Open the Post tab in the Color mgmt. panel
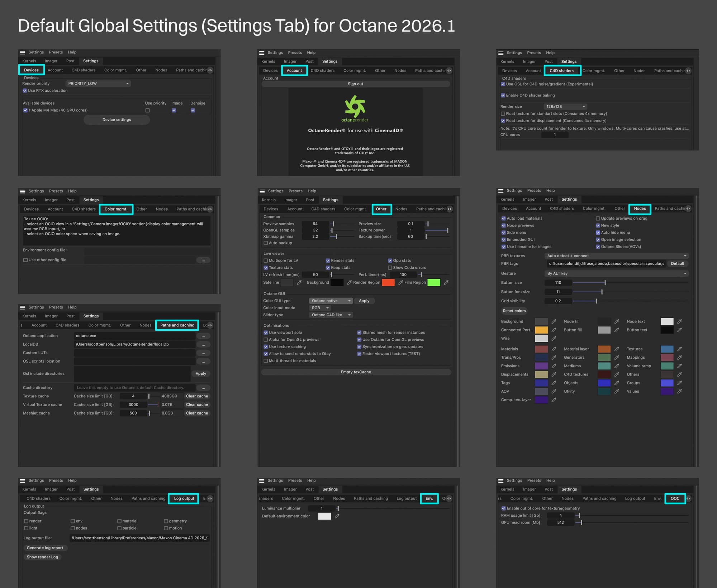The width and height of the screenshot is (717, 588). (x=71, y=200)
